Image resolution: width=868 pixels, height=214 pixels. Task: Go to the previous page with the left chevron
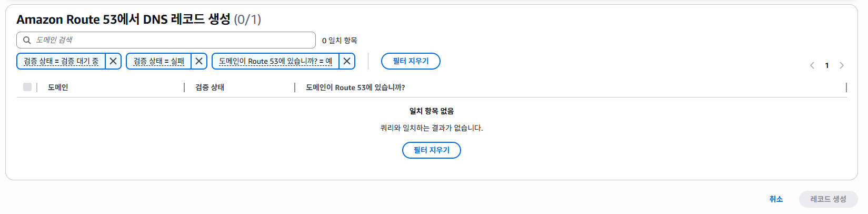click(x=812, y=65)
